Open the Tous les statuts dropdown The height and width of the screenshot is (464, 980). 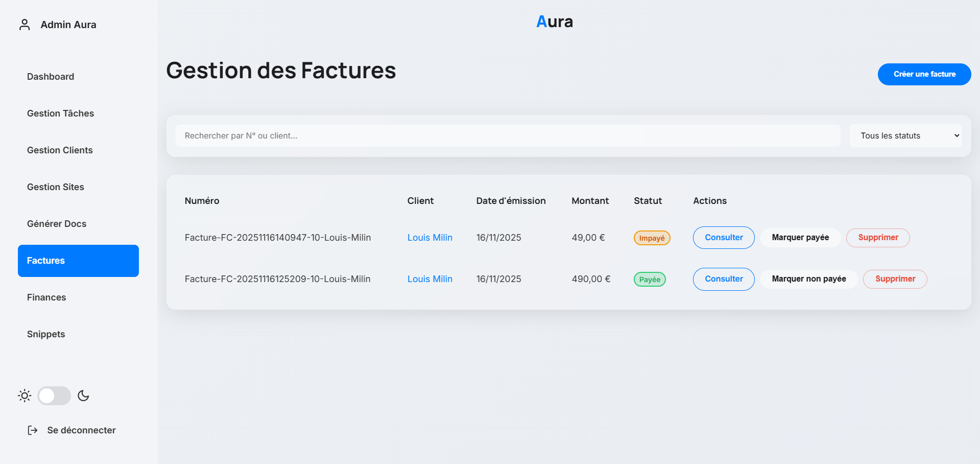[x=905, y=136]
